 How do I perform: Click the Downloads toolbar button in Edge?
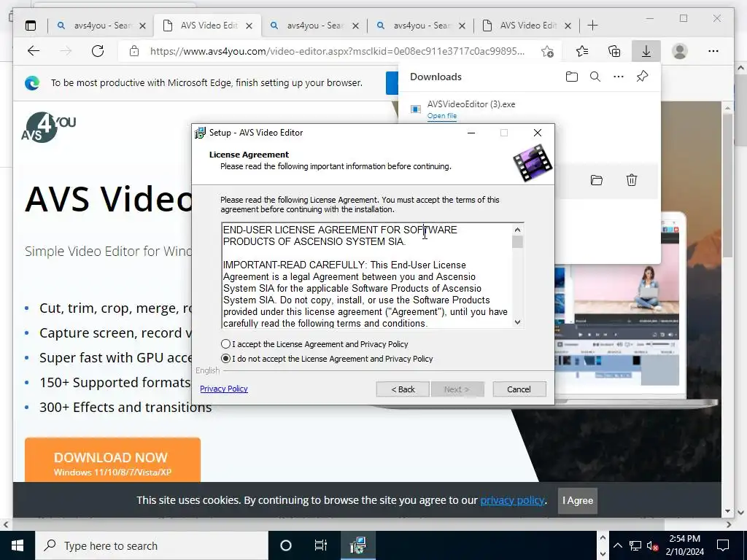(646, 51)
